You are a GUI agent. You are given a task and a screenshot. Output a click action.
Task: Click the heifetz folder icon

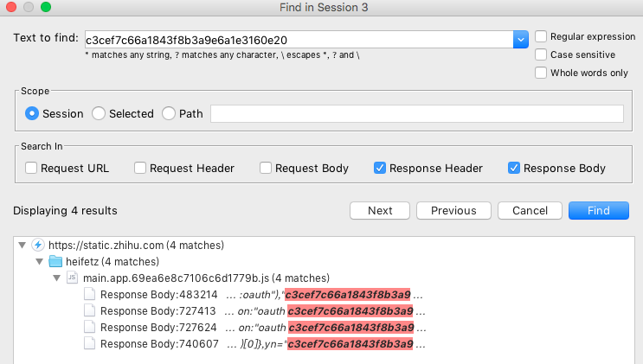55,262
